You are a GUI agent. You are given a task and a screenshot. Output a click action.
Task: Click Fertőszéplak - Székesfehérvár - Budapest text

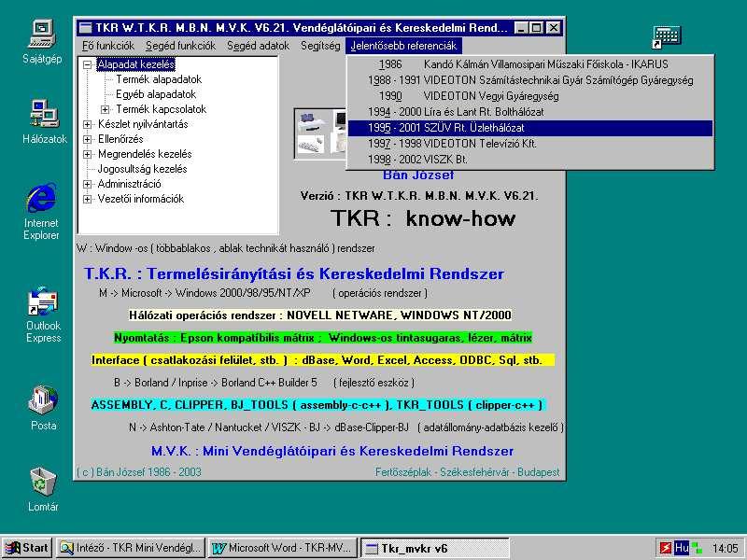[468, 472]
